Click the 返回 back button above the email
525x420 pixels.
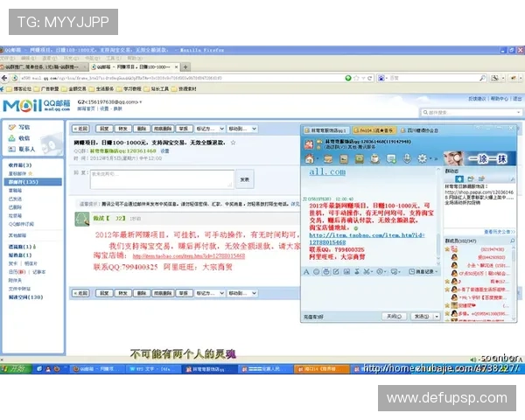pos(80,128)
